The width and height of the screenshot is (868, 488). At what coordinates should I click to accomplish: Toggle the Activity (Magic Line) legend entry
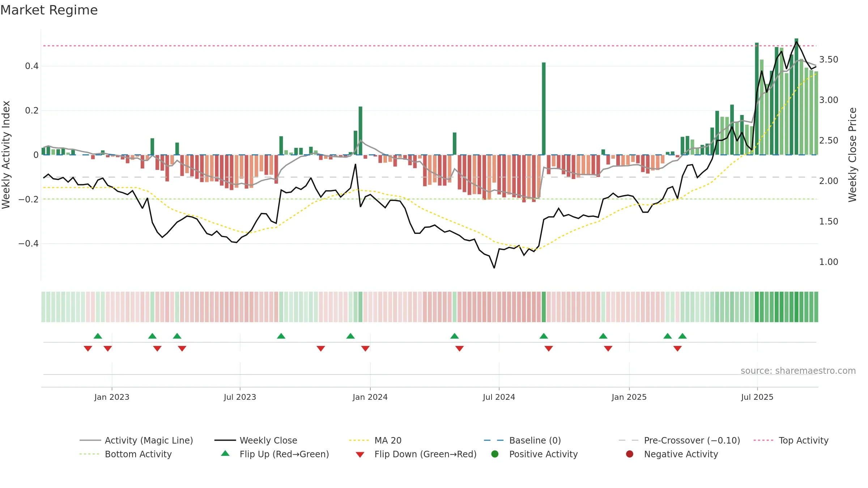[136, 440]
